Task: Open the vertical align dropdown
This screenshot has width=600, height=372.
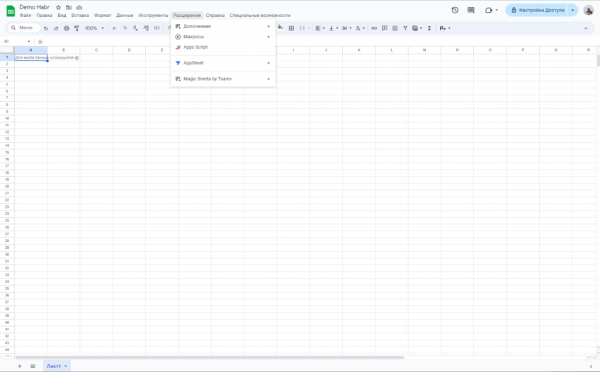Action: [333, 28]
